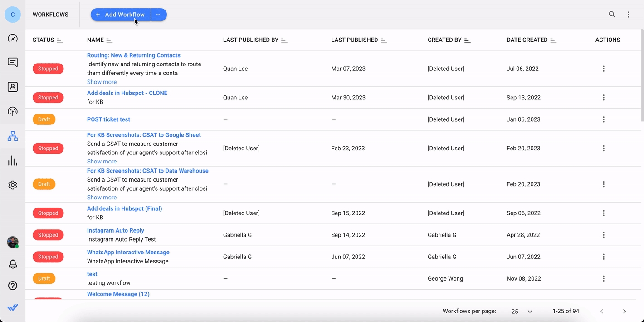Viewport: 644px width, 322px height.
Task: Show more for CSAT to Google Sheet description
Action: coord(102,161)
